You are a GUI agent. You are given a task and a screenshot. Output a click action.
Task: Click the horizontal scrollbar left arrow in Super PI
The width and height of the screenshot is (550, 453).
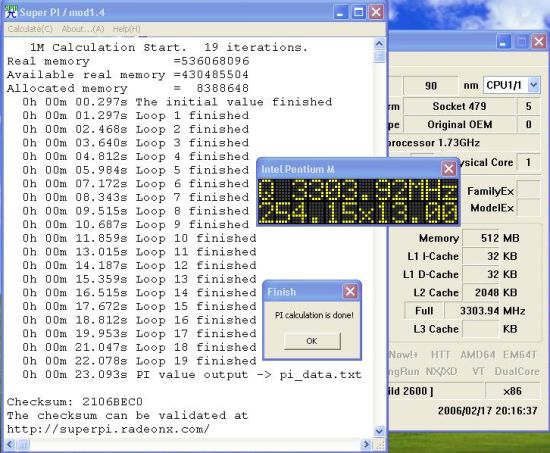(10, 445)
